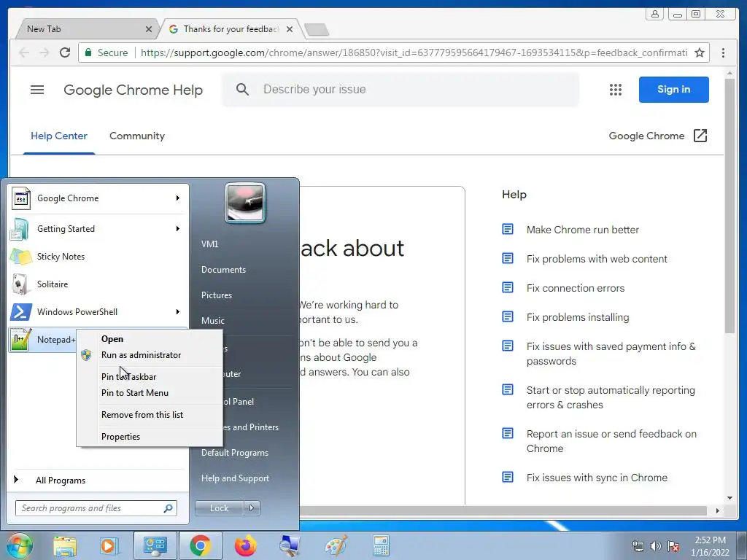
Task: Expand Google Chrome jump list arrow
Action: [x=178, y=198]
